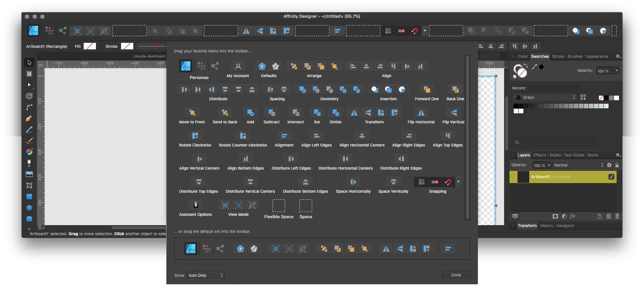This screenshot has height=298, width=644.
Task: Click the Distribute Bottom Edges icon in the dialog
Action: click(x=306, y=182)
